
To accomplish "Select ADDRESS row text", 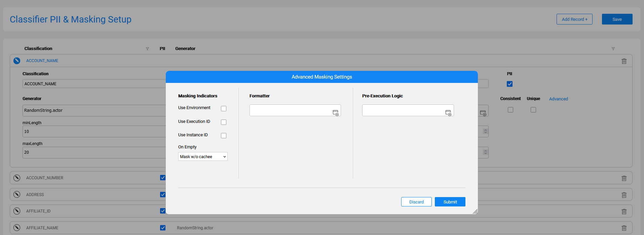I will [35, 195].
